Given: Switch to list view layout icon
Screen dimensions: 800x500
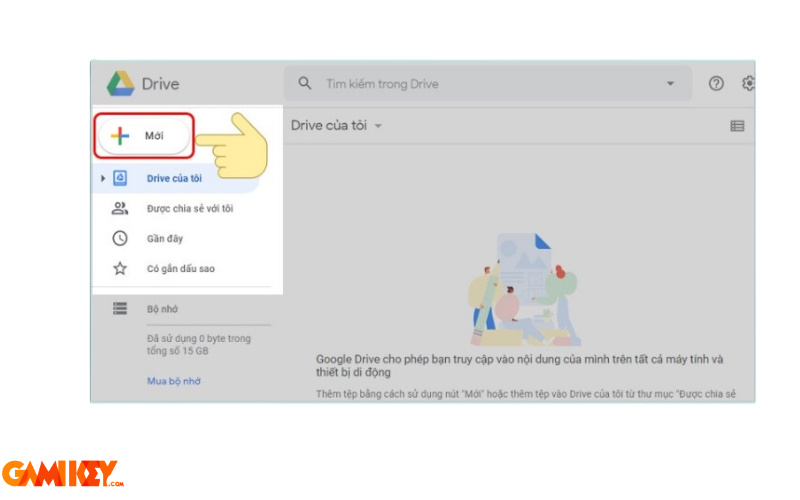Looking at the screenshot, I should coord(737,126).
